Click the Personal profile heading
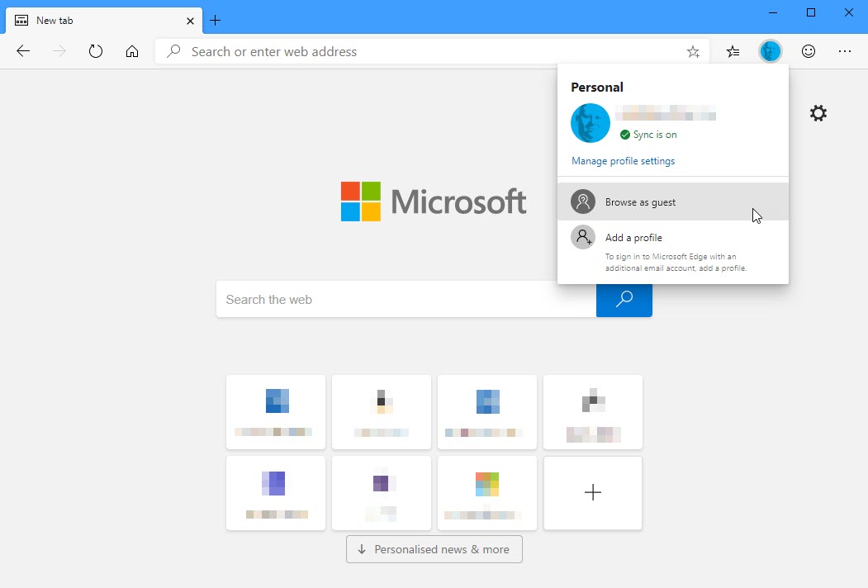Viewport: 868px width, 588px height. (597, 88)
